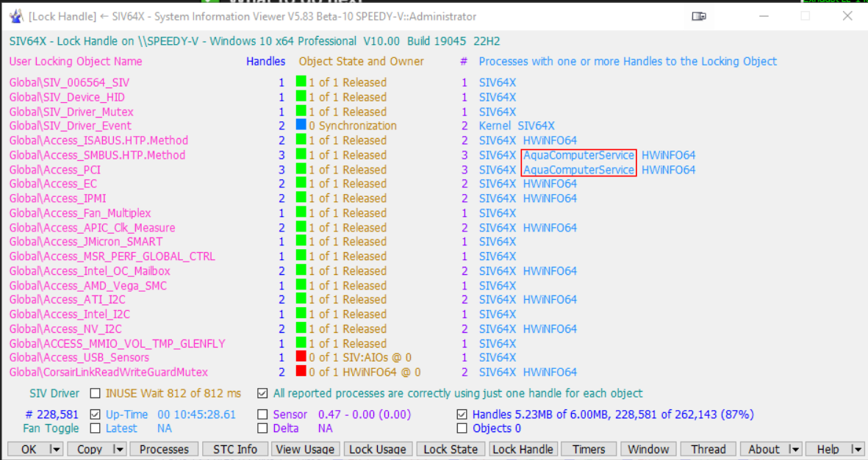Click Sensor value 0.47 - 0.00 (0.00)
The height and width of the screenshot is (460, 868).
coord(365,414)
